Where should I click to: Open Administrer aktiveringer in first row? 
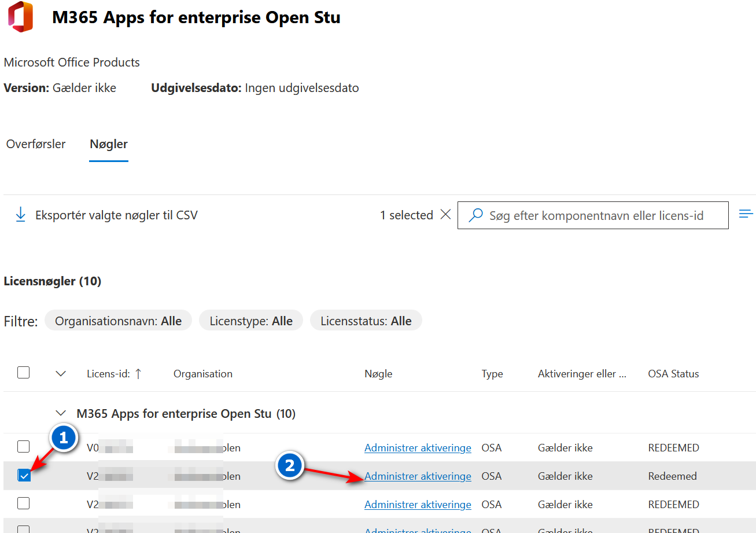tap(418, 448)
